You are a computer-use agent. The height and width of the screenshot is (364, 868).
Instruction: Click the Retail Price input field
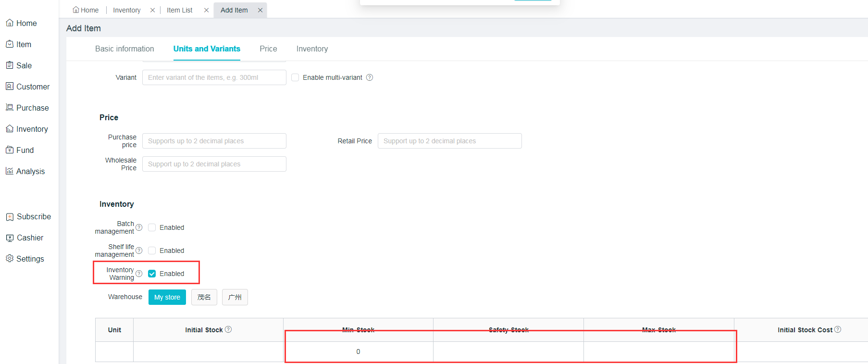tap(449, 141)
